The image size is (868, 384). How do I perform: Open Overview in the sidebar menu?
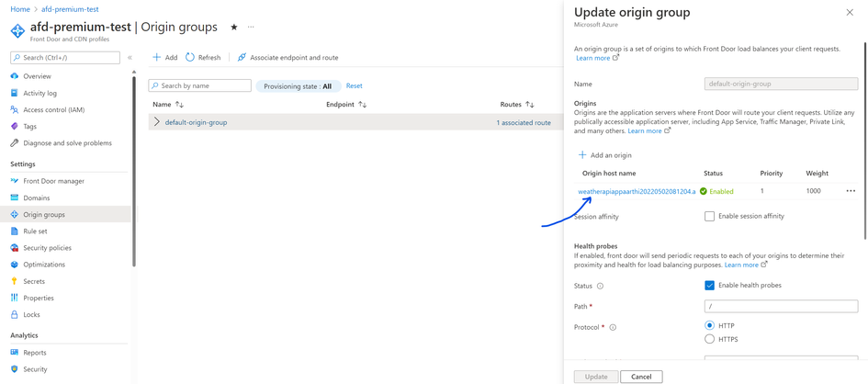coord(37,76)
